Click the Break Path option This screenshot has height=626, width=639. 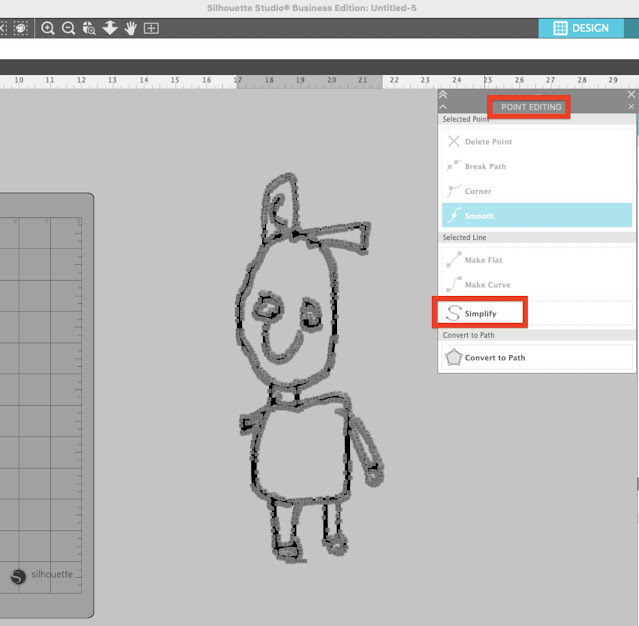(x=537, y=166)
